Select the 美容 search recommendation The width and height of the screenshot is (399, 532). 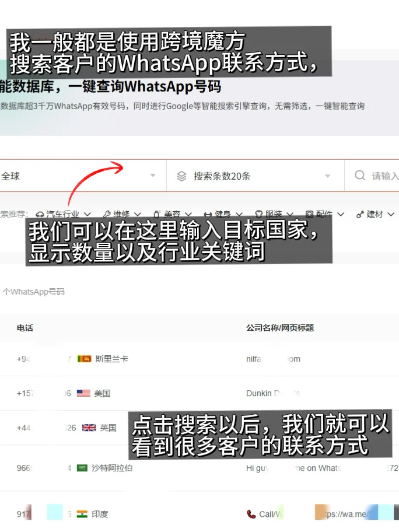[x=172, y=215]
